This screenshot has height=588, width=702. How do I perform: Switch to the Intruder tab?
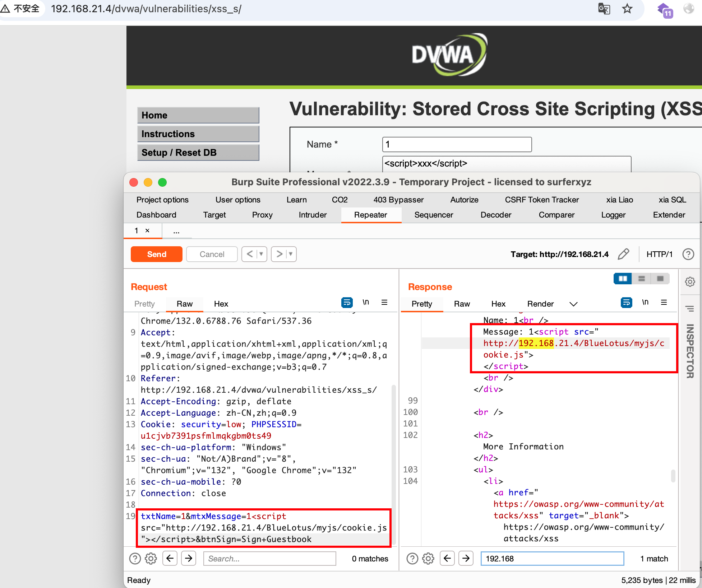[x=313, y=215]
